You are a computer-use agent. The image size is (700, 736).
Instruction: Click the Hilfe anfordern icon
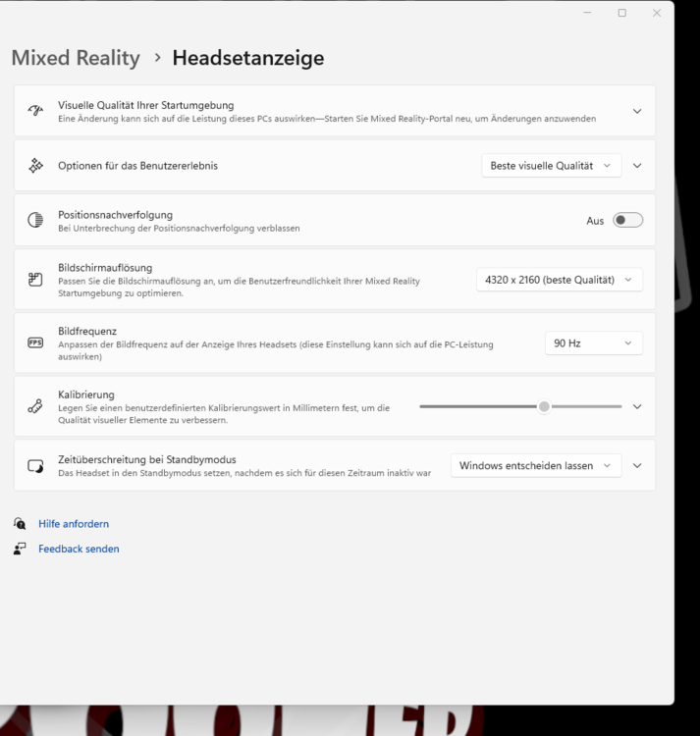[x=20, y=524]
